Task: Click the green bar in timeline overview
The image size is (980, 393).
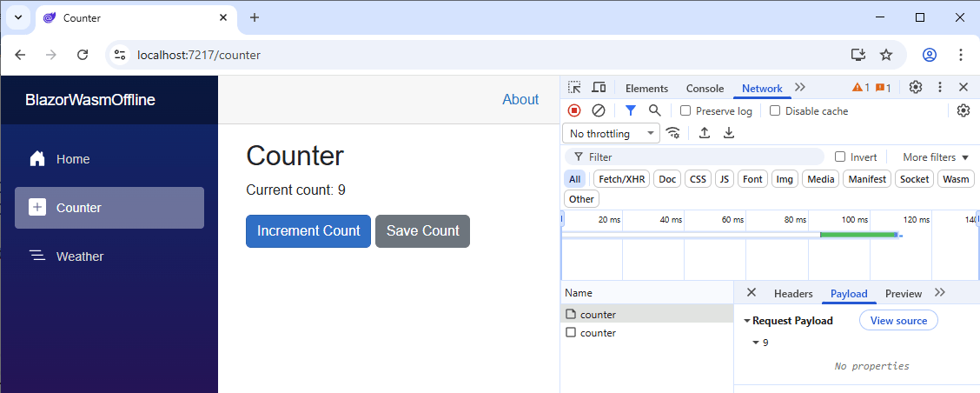Action: 858,235
